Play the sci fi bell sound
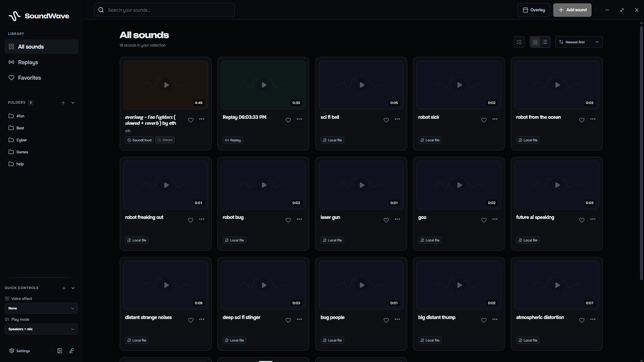 pos(362,85)
